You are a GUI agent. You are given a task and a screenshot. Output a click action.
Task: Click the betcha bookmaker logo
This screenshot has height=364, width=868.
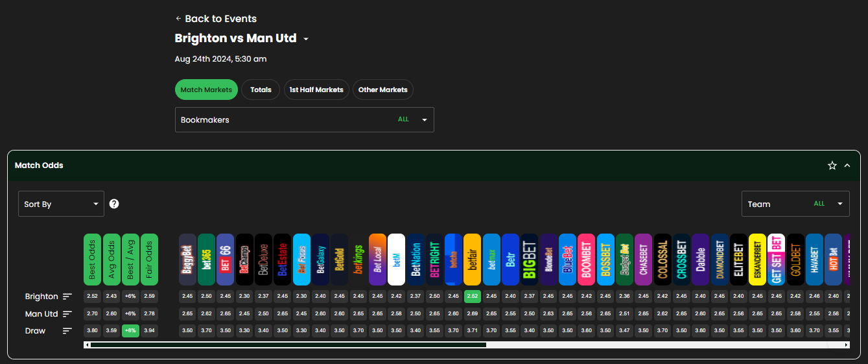pos(453,260)
